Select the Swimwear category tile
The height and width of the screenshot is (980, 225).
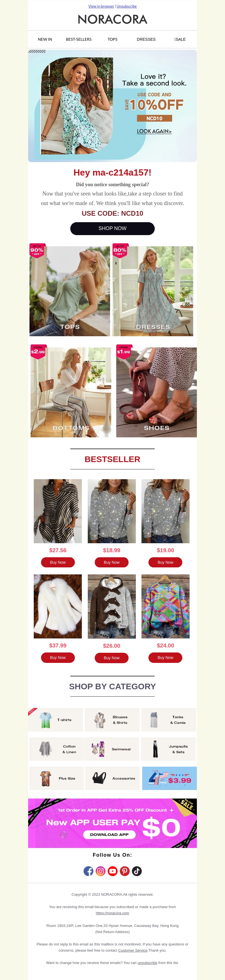[112, 749]
